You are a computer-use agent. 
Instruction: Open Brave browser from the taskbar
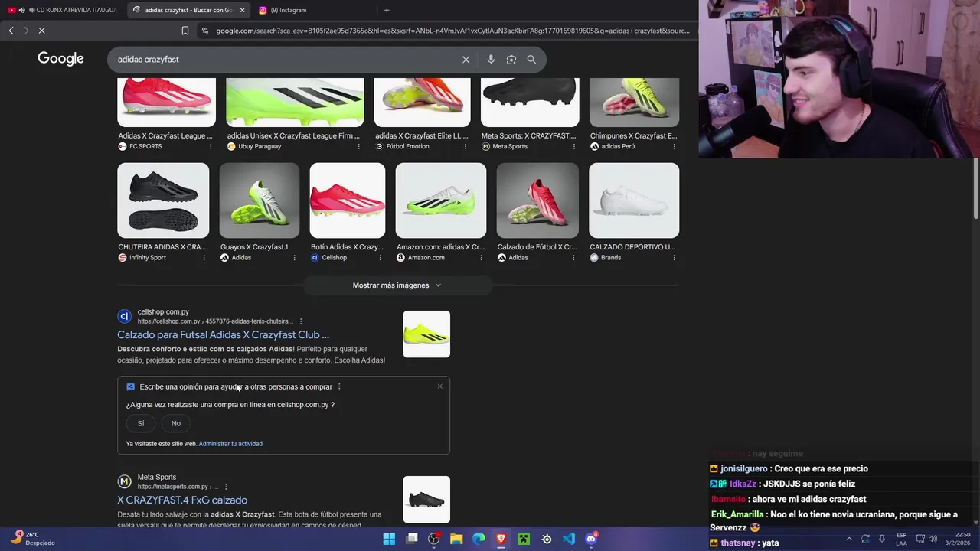pos(501,539)
